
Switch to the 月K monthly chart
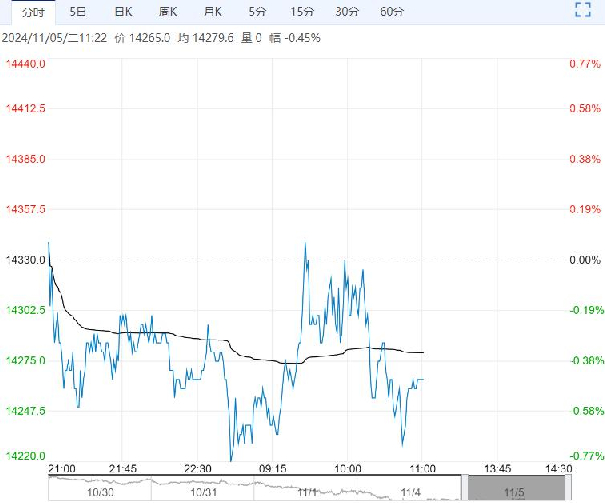(212, 12)
